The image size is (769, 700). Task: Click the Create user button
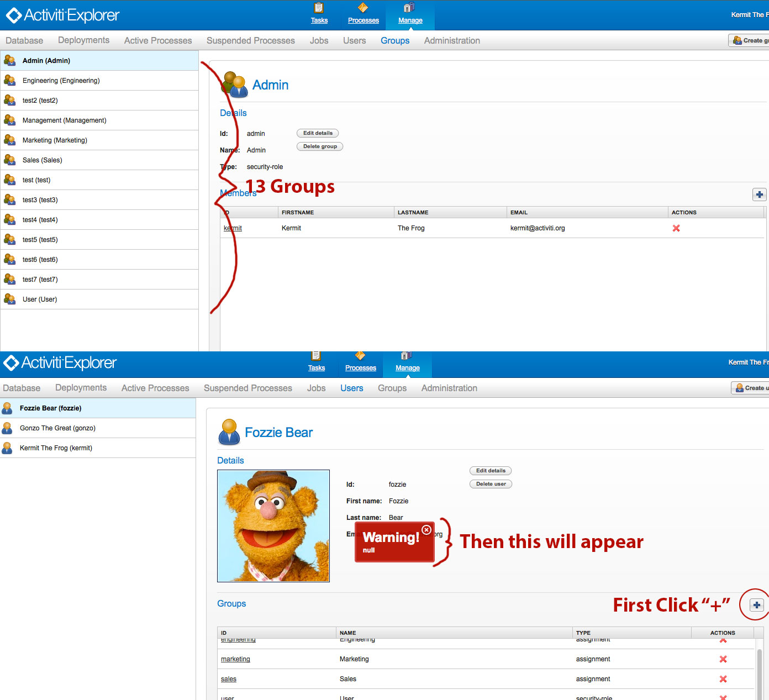click(x=750, y=388)
